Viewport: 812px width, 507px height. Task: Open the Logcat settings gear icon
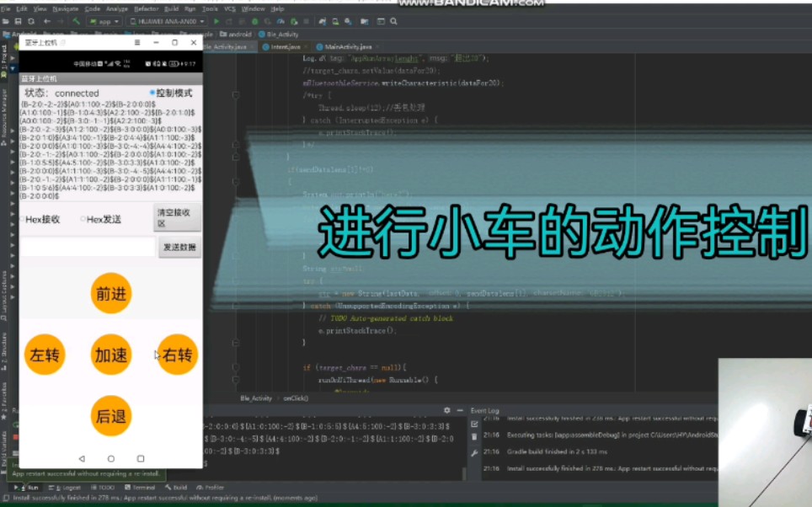click(447, 410)
